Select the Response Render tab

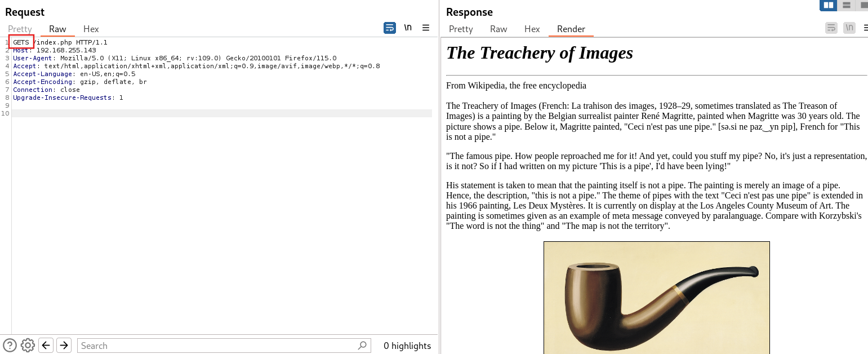pyautogui.click(x=571, y=29)
